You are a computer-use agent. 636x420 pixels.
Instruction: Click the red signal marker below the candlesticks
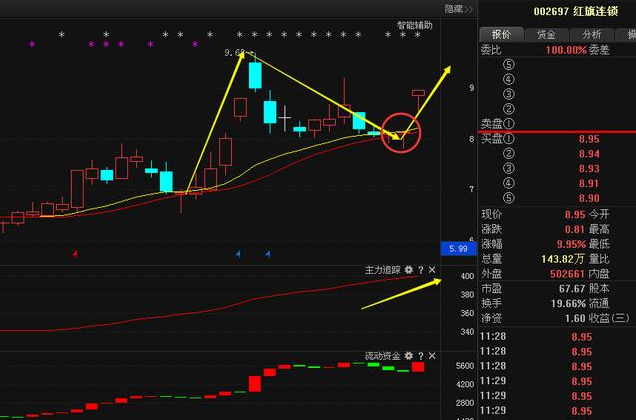click(75, 254)
